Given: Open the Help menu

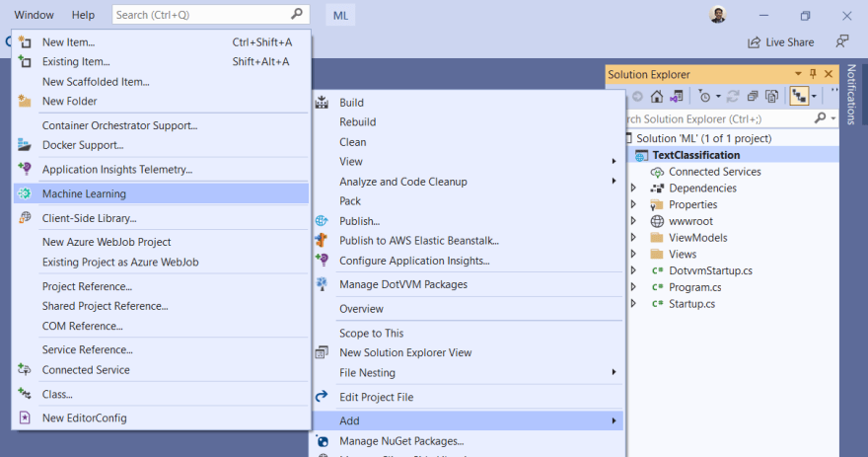Looking at the screenshot, I should pyautogui.click(x=83, y=15).
